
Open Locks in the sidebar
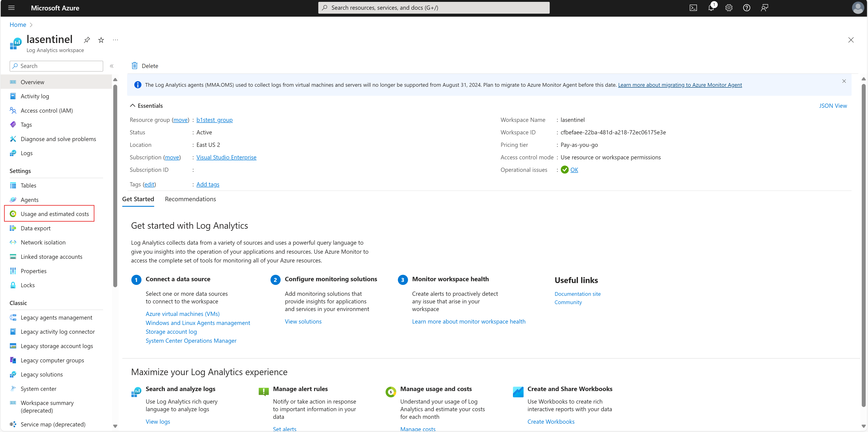click(28, 285)
